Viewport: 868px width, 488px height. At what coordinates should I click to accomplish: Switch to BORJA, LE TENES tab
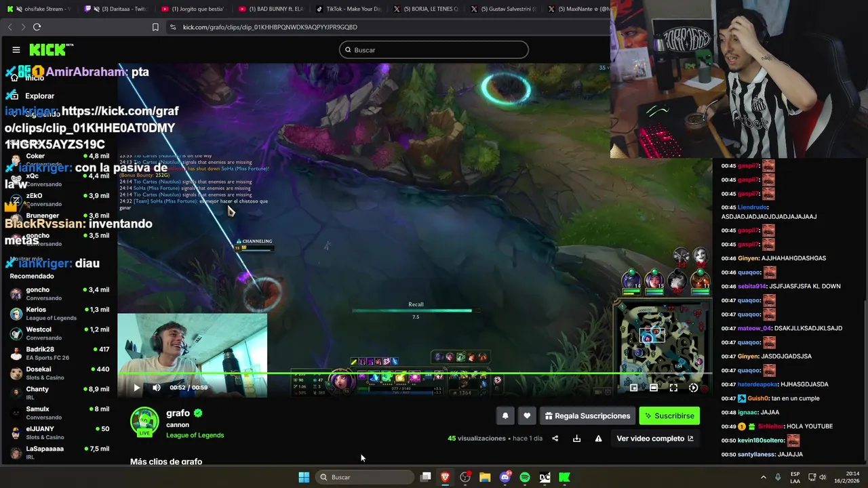tap(426, 9)
